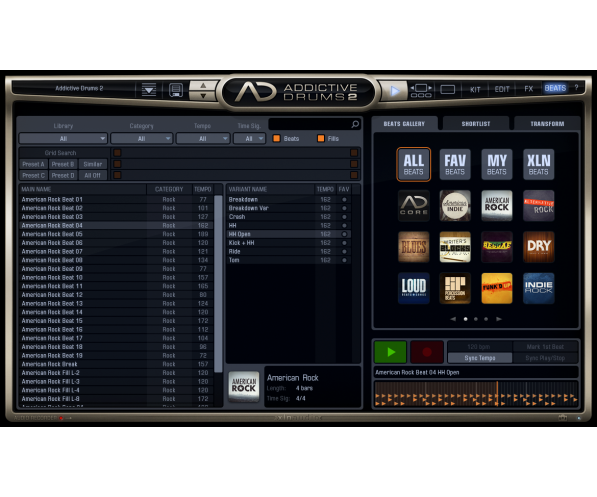This screenshot has height=497, width=597.
Task: Select American Rock Beat 01 row
Action: coord(116,200)
